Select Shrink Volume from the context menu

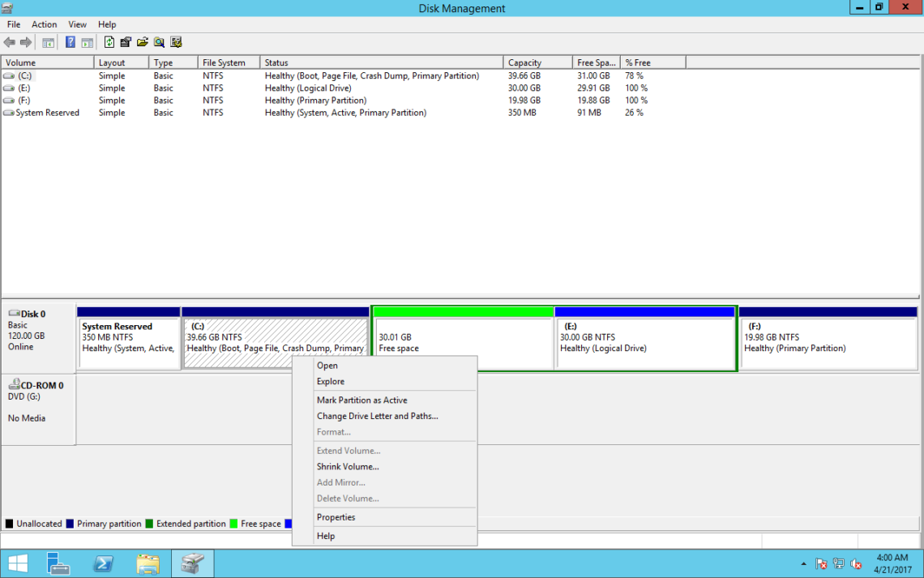pos(348,466)
